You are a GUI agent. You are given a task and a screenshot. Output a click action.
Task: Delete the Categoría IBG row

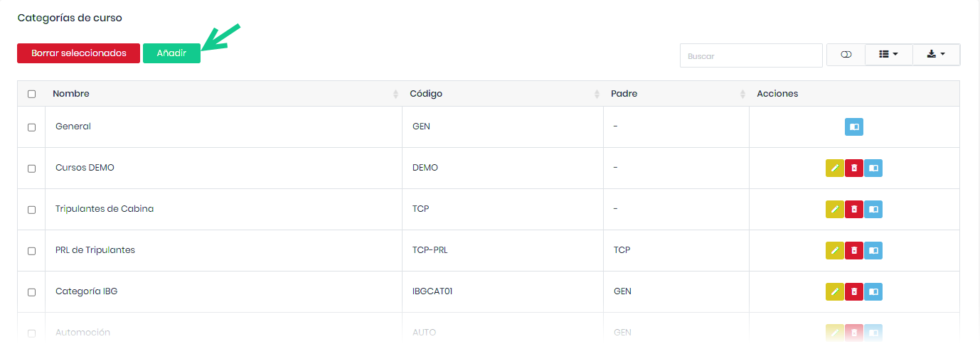point(854,292)
